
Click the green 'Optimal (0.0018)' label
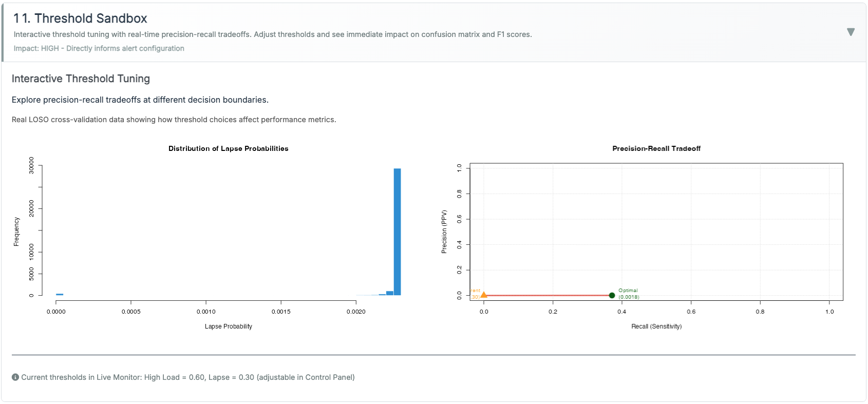[x=628, y=294]
